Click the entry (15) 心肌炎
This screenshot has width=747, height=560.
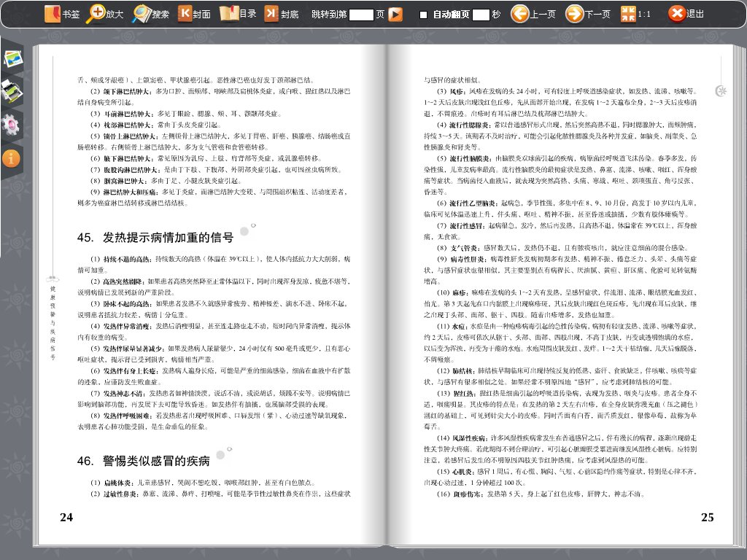[x=456, y=472]
